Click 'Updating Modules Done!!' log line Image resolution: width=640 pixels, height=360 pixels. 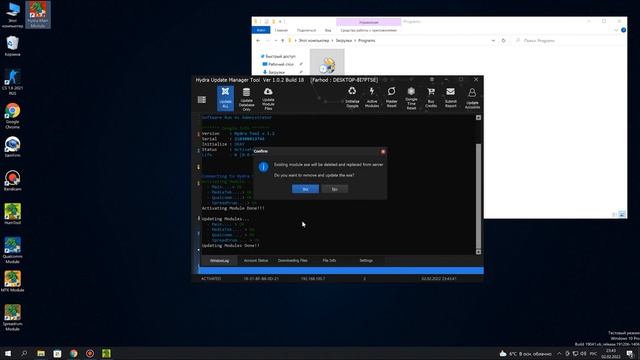231,246
